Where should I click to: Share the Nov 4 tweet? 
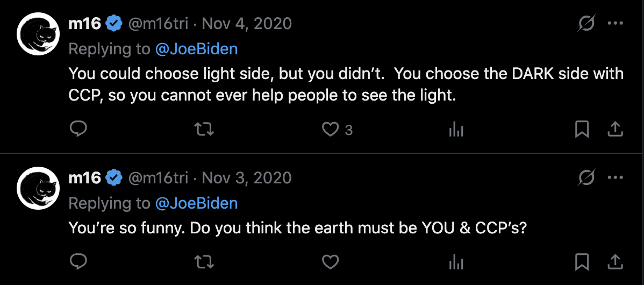[615, 129]
